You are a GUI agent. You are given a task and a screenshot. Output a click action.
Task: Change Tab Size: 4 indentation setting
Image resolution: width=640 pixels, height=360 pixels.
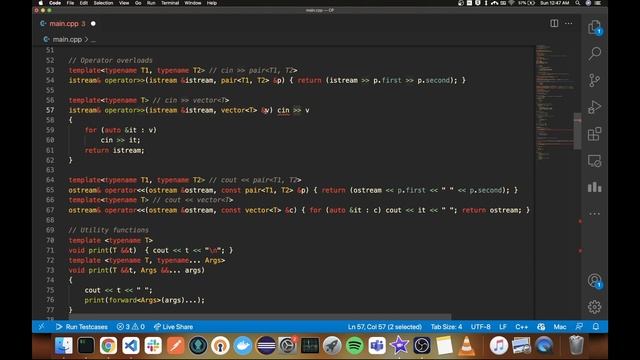[446, 327]
